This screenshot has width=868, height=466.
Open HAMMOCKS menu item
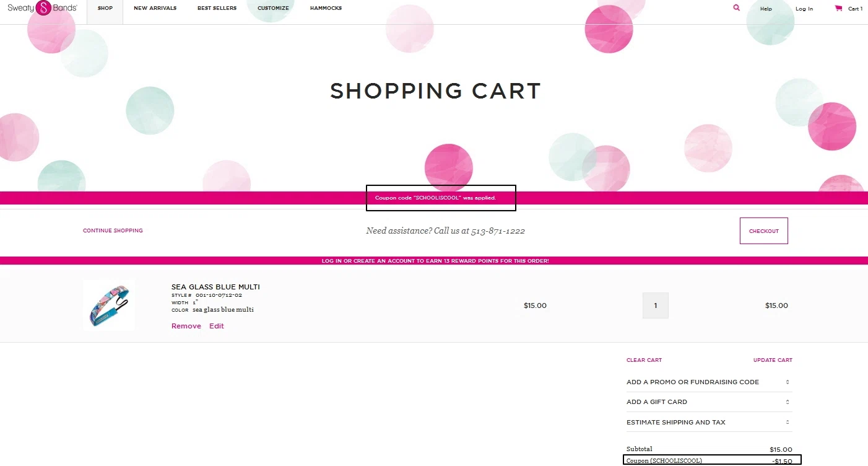[326, 9]
